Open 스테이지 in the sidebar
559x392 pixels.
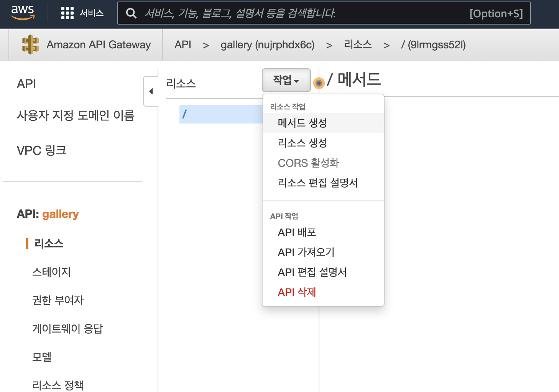(51, 272)
